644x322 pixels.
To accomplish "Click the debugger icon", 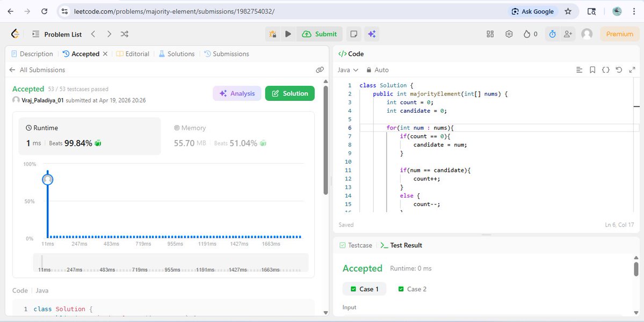I will click(x=273, y=34).
